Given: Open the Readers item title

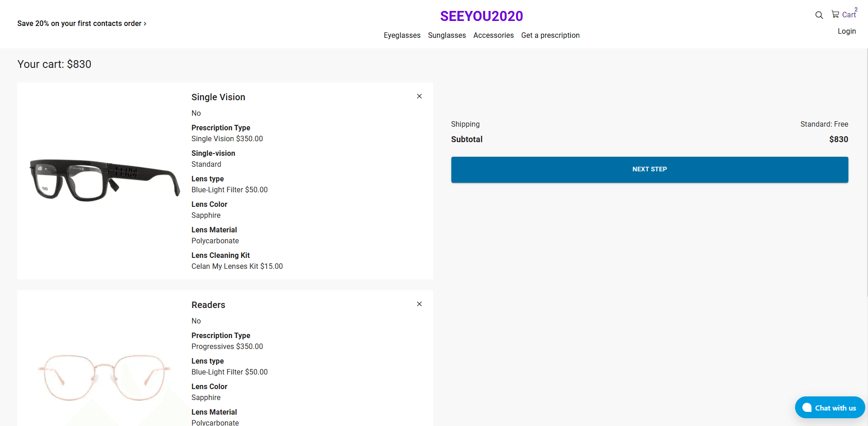Looking at the screenshot, I should [x=208, y=305].
